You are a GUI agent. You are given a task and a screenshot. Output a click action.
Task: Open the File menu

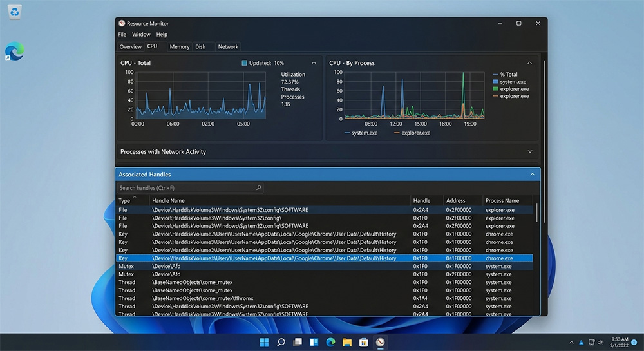pos(122,35)
